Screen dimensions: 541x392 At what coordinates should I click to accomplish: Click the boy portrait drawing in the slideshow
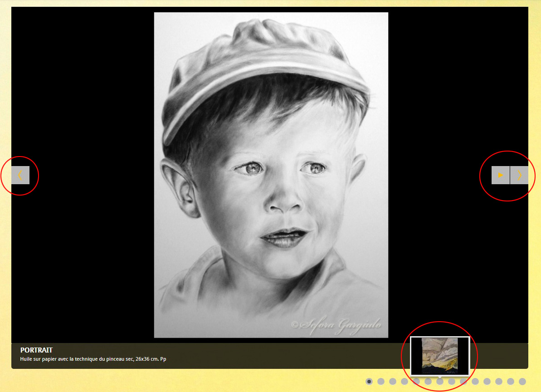[x=271, y=175]
